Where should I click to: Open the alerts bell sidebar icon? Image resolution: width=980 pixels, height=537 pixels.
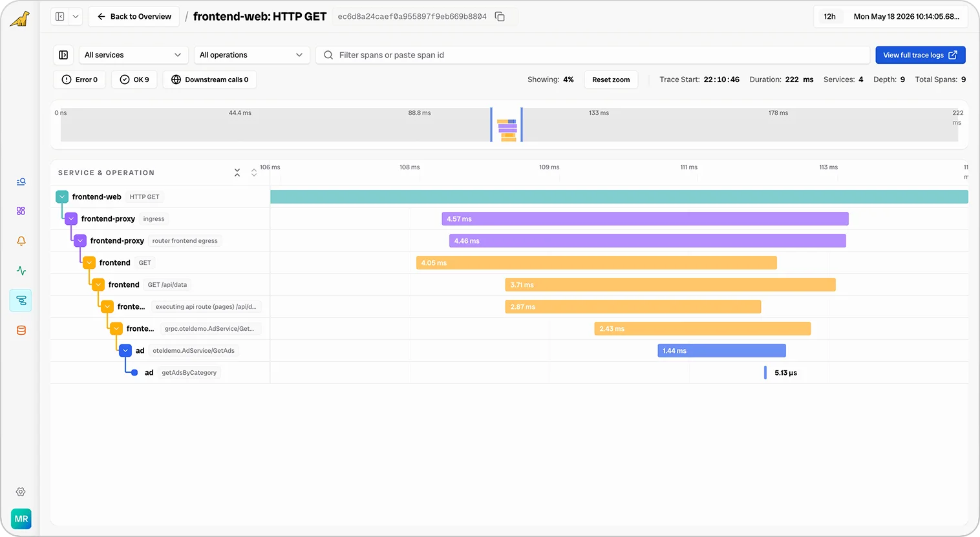point(21,240)
